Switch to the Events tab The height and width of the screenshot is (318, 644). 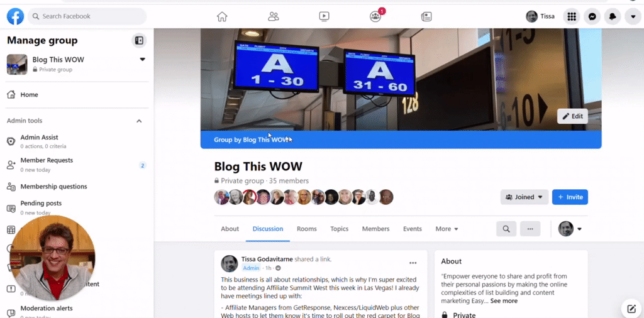(x=412, y=229)
